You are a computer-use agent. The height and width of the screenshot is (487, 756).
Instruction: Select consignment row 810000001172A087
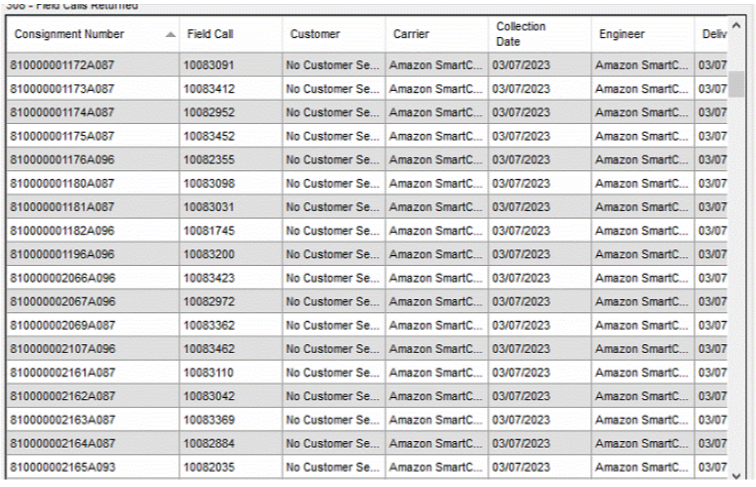[x=62, y=67]
